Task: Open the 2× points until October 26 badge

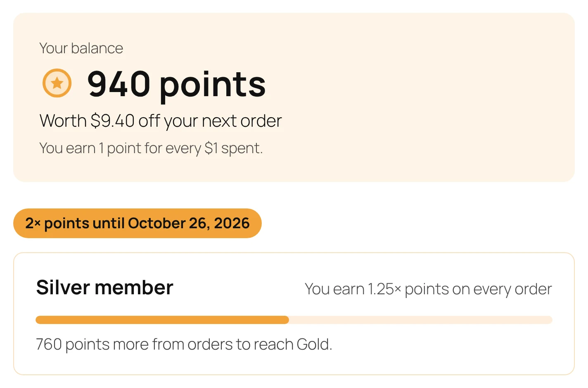Action: pos(138,223)
